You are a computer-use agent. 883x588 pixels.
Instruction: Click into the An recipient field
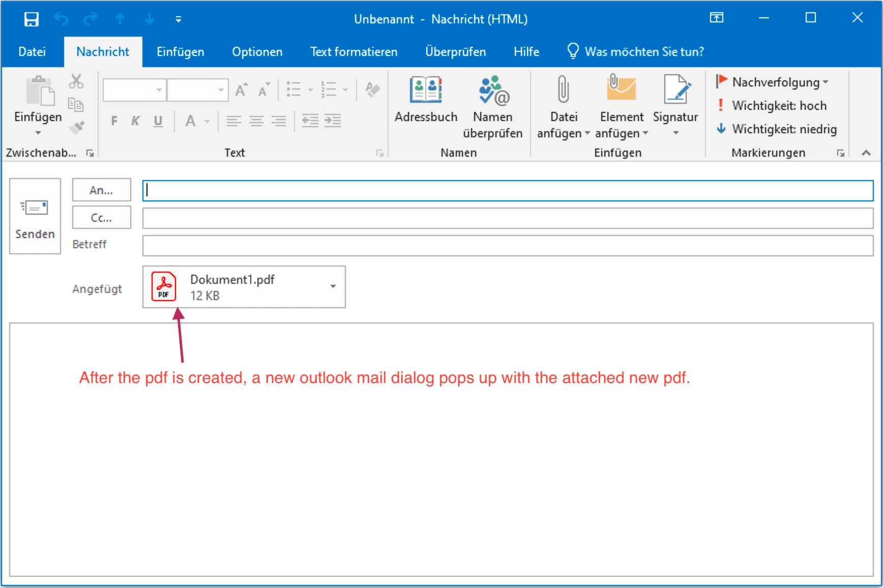click(508, 191)
